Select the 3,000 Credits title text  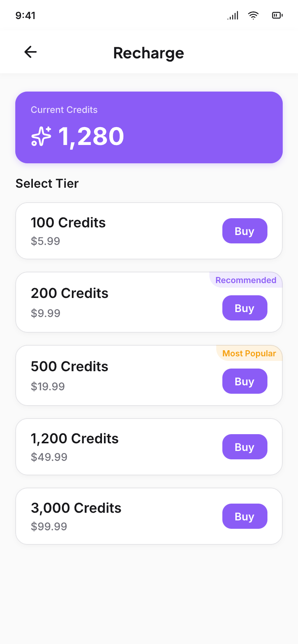(76, 508)
